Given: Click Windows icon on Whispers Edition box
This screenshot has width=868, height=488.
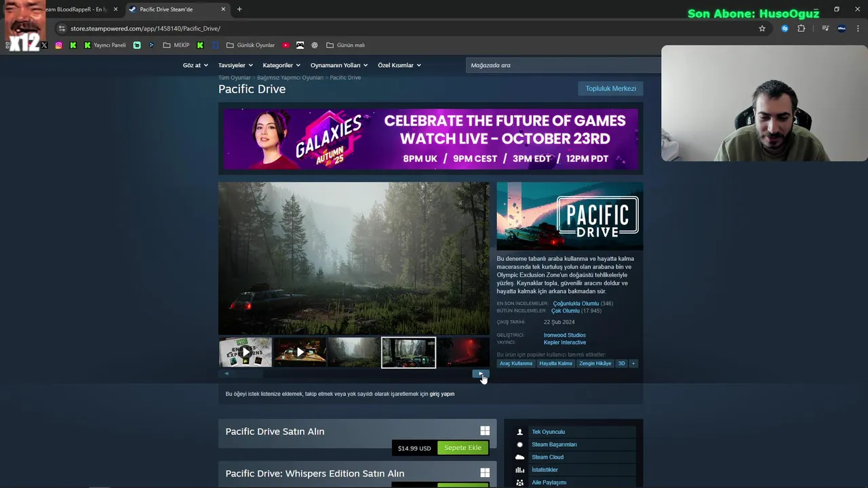Looking at the screenshot, I should pyautogui.click(x=485, y=472).
